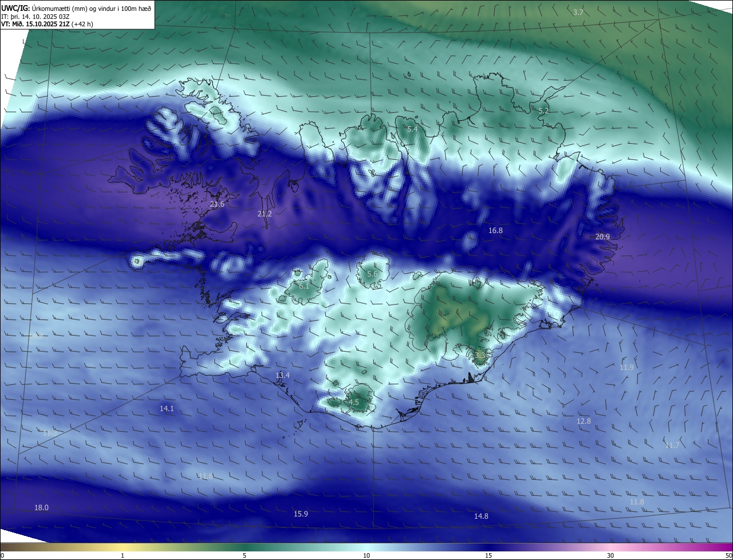Click the 3.3 value label
This screenshot has width=733, height=560.
pos(480,355)
